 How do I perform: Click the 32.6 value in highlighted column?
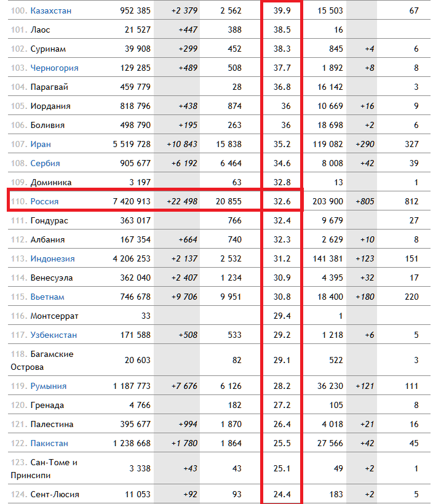click(x=281, y=201)
